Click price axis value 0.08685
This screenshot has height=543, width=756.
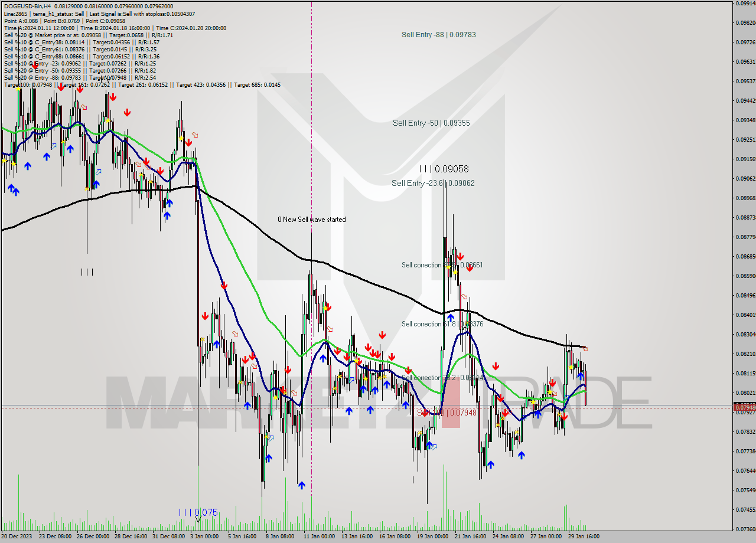[745, 256]
